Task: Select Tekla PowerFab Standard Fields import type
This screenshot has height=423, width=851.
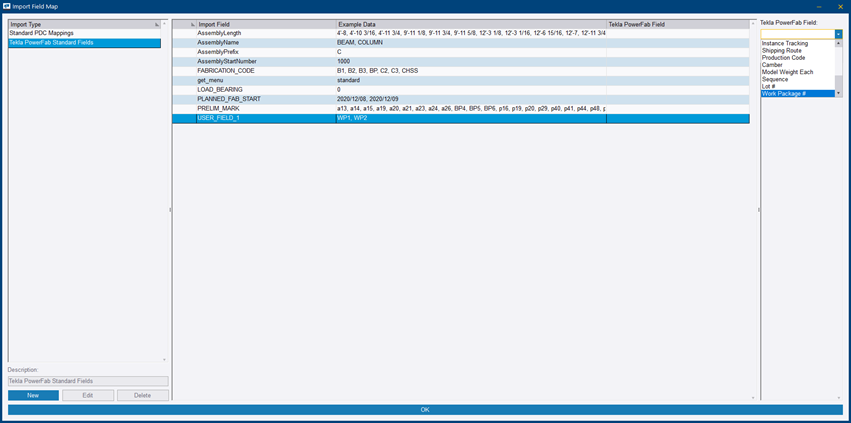Action: click(84, 42)
